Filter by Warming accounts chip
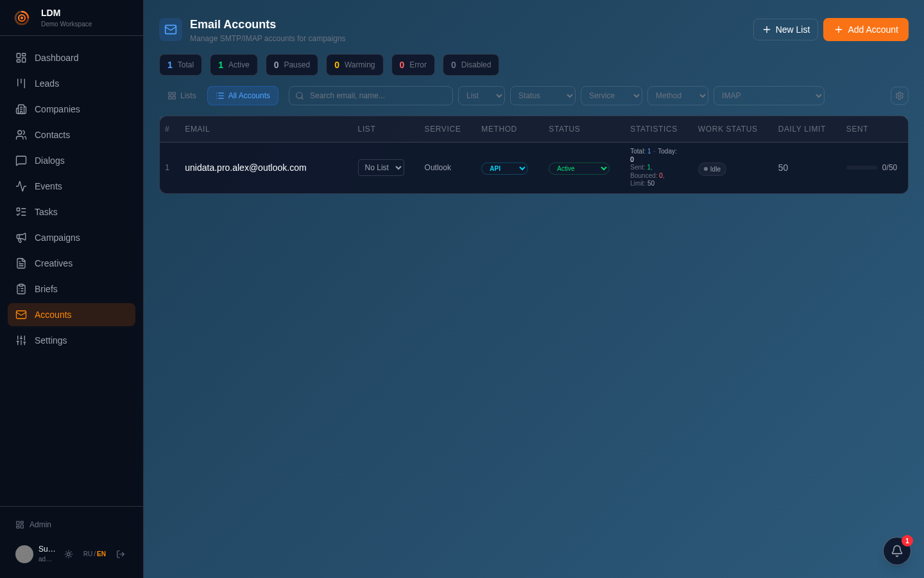Screen dimensions: 924x578 [354, 65]
